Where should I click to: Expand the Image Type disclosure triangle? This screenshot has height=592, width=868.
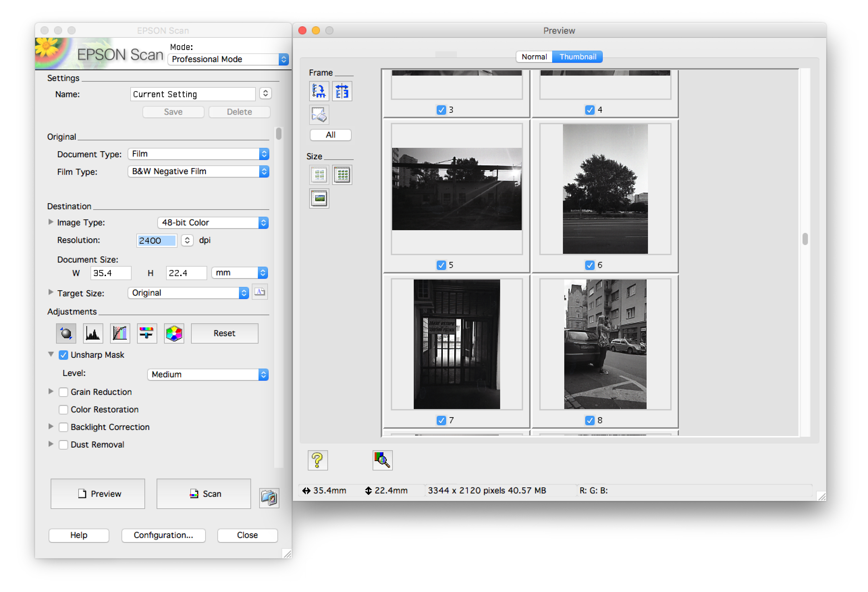51,222
